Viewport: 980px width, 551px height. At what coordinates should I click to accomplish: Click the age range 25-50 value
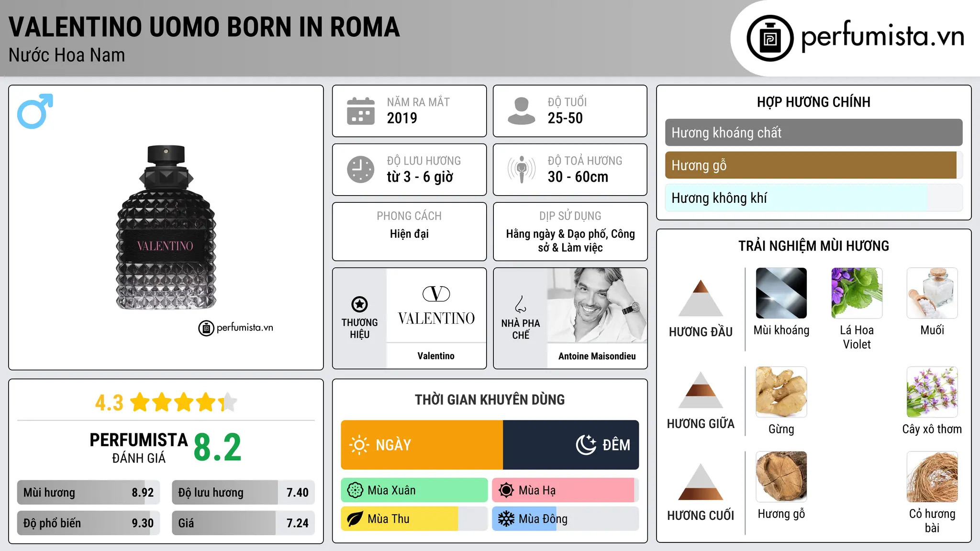point(565,118)
